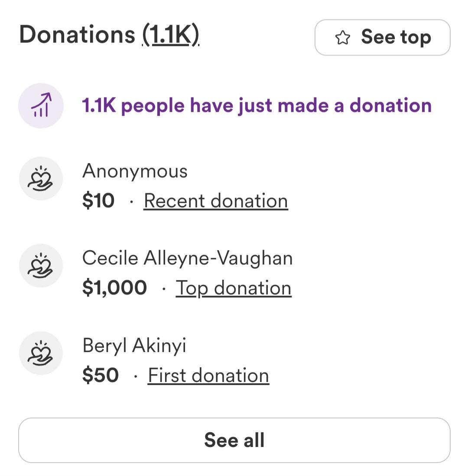The height and width of the screenshot is (476, 468).
Task: Click the heart-in-hand icon beside Beryl Akinyi
Action: pos(41,353)
